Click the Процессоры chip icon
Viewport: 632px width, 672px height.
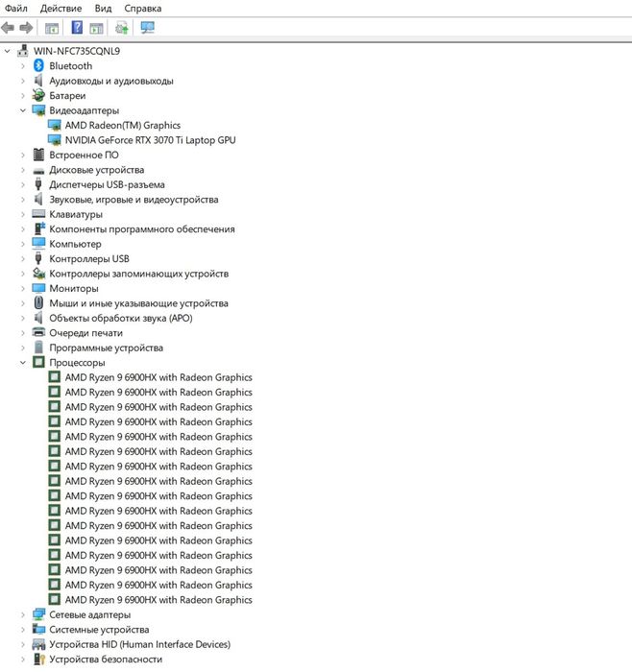38,362
